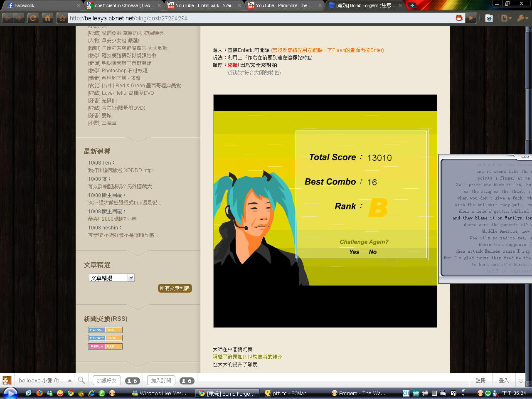Image resolution: width=532 pixels, height=399 pixels.
Task: Go back using the browser back arrow
Action: pos(7,18)
